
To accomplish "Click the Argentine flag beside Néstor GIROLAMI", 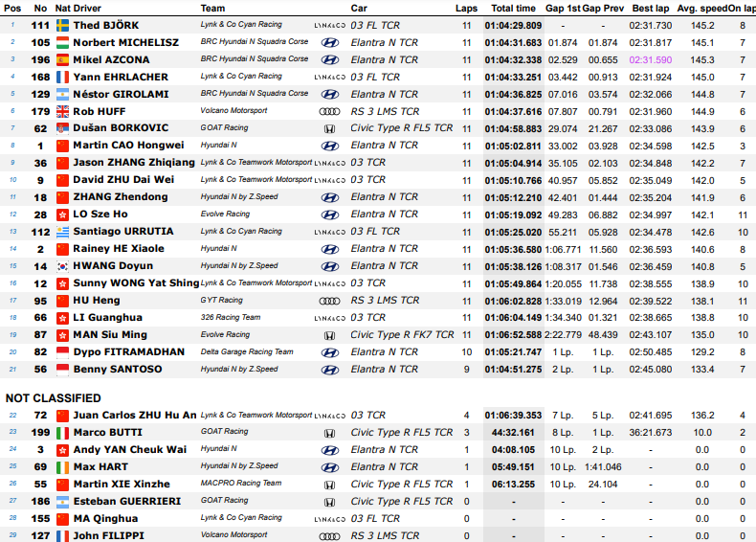I will 62,95.
